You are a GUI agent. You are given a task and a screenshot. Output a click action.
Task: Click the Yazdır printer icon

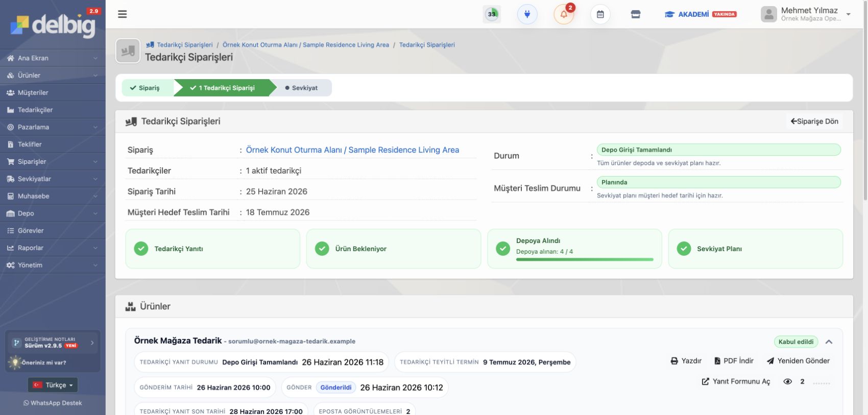click(674, 361)
